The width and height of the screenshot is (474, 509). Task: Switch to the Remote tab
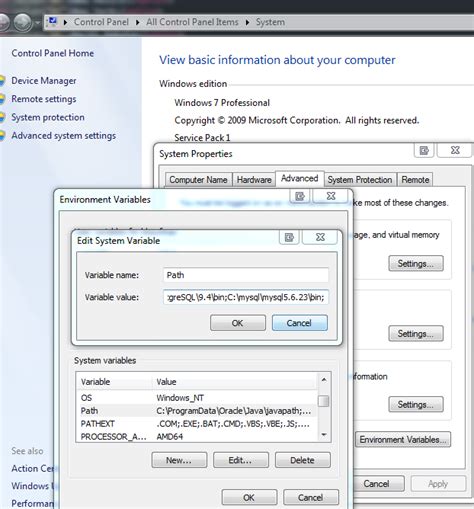click(x=415, y=180)
